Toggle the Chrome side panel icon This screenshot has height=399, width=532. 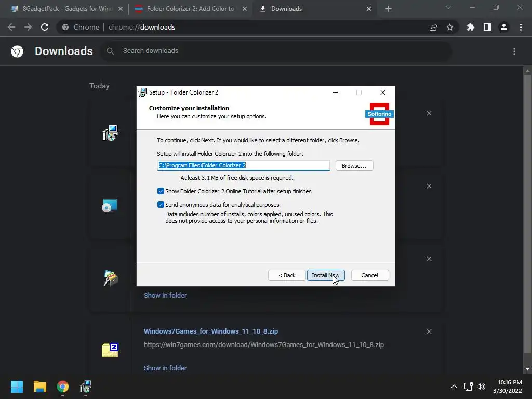click(487, 27)
